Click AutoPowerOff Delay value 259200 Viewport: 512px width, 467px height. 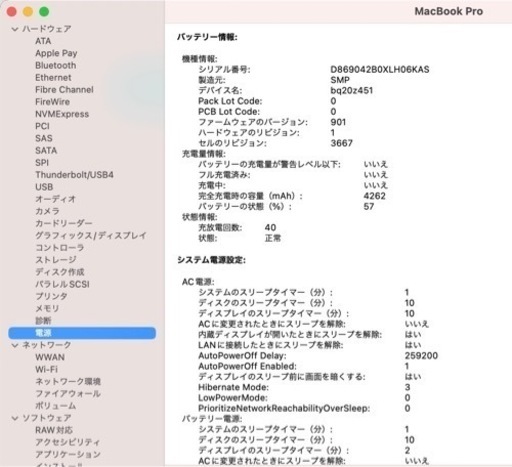coord(421,356)
